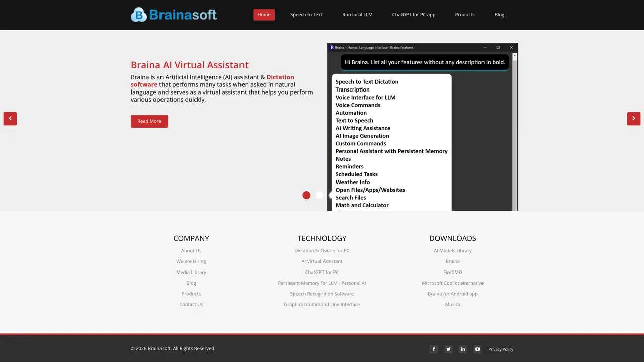Open Persistent Memory for LLM link
The image size is (644, 362).
coord(322,283)
